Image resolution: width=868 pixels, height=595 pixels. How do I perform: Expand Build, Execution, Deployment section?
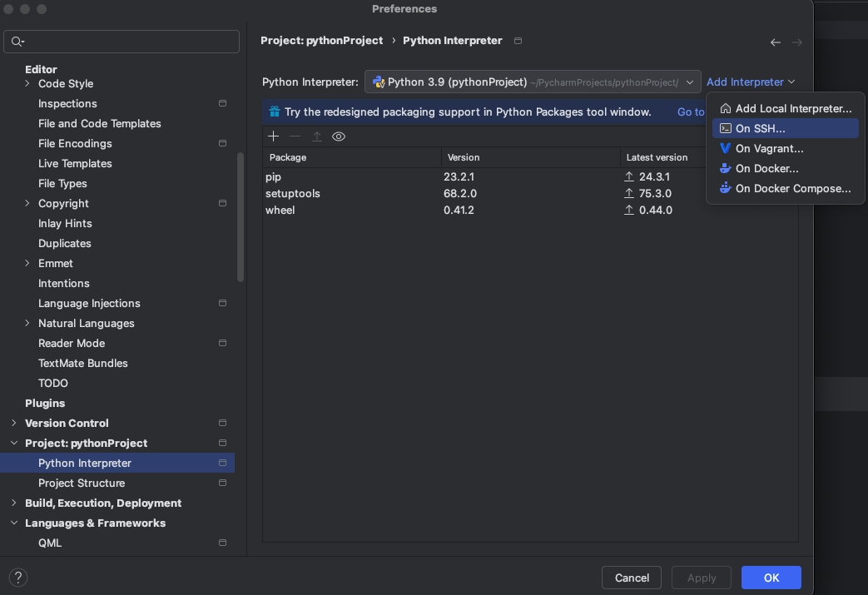pyautogui.click(x=14, y=503)
